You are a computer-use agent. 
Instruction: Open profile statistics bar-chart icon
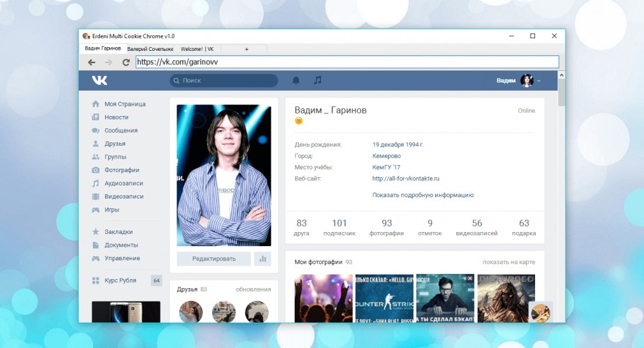pos(262,259)
